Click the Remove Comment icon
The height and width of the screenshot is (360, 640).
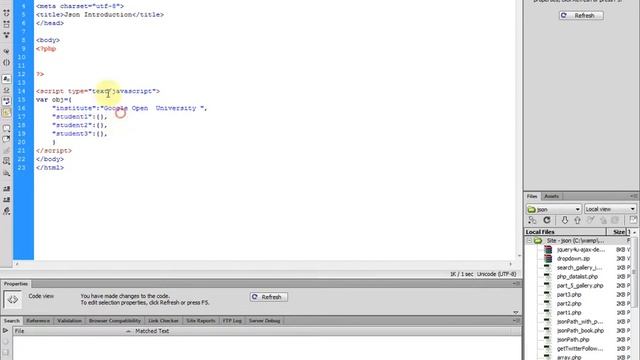coord(7,139)
